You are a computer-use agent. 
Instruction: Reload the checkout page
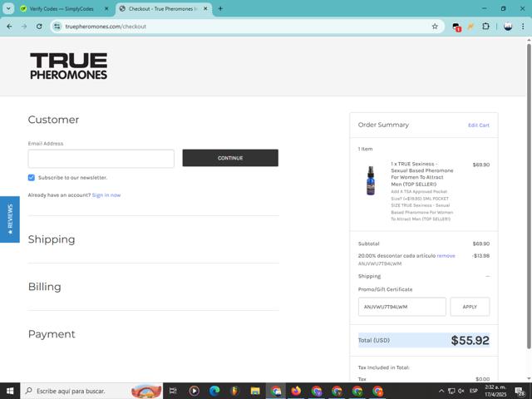click(x=39, y=27)
